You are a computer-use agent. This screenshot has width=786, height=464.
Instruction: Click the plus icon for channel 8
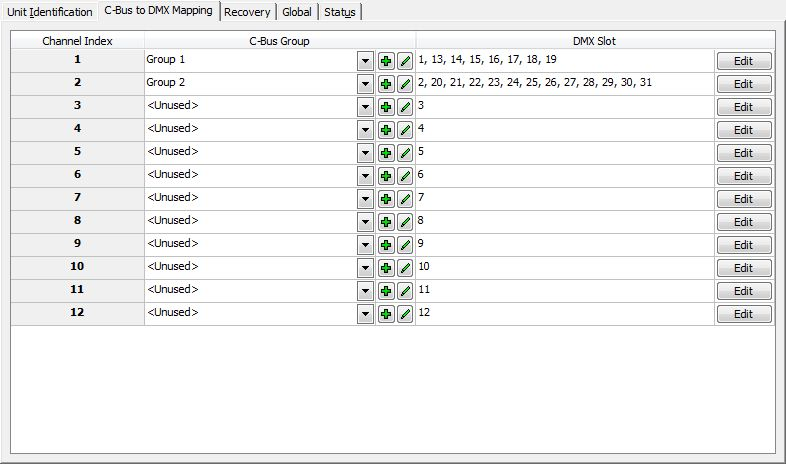(x=386, y=222)
